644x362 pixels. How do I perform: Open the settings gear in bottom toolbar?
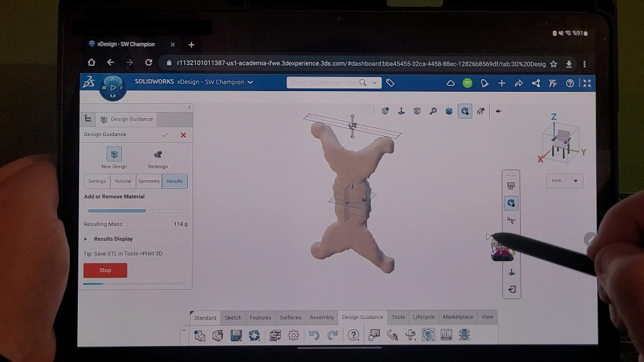click(293, 335)
